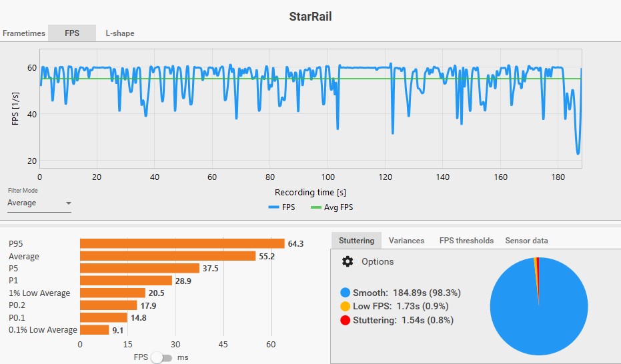This screenshot has height=364, width=621.
Task: Open the Filter Mode dropdown arrow
Action: tap(69, 203)
